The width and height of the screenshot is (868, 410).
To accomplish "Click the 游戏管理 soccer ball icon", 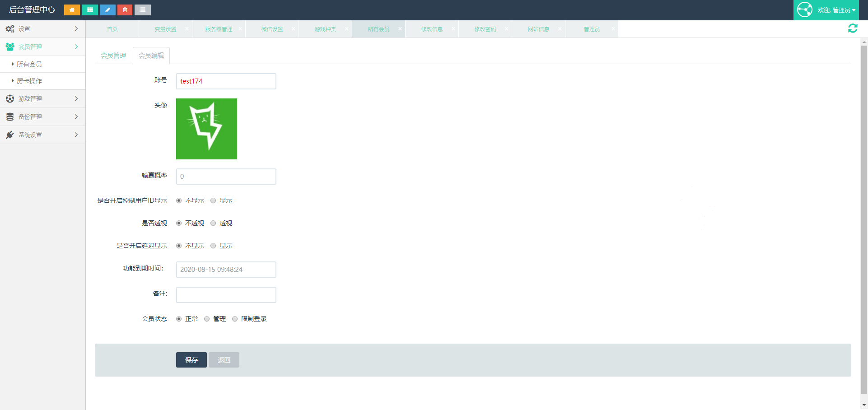I will [x=10, y=98].
